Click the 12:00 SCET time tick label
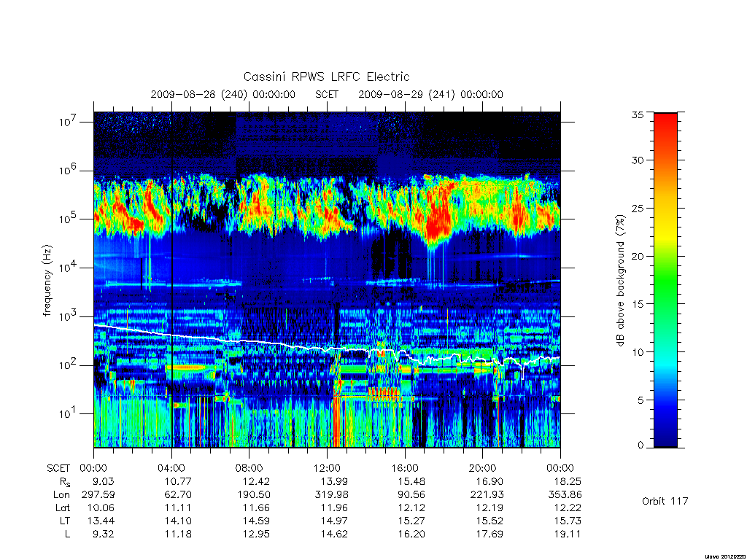Image resolution: width=747 pixels, height=560 pixels. (327, 468)
